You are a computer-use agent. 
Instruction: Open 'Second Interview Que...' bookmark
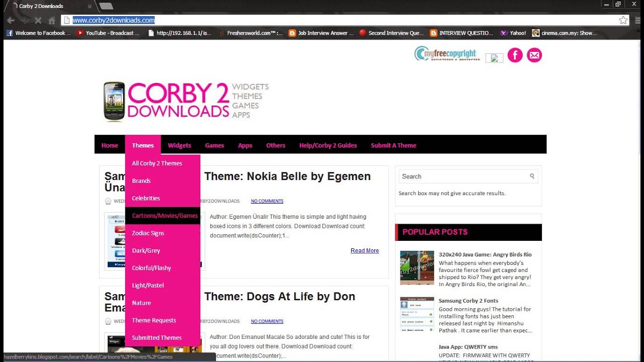click(x=391, y=33)
